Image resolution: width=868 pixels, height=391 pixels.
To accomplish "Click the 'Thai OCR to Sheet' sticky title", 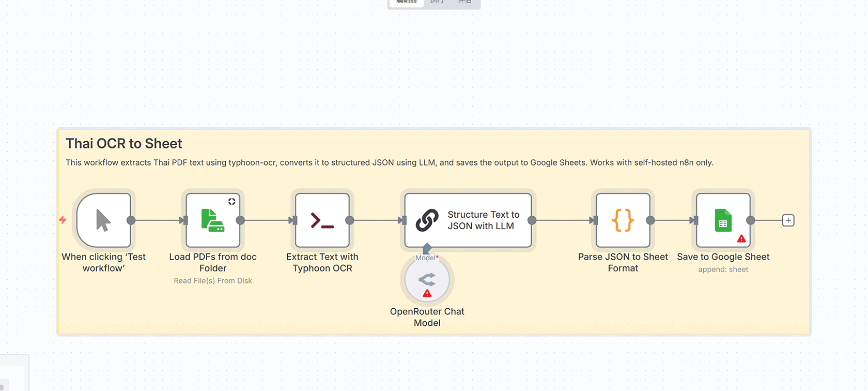I will point(124,144).
